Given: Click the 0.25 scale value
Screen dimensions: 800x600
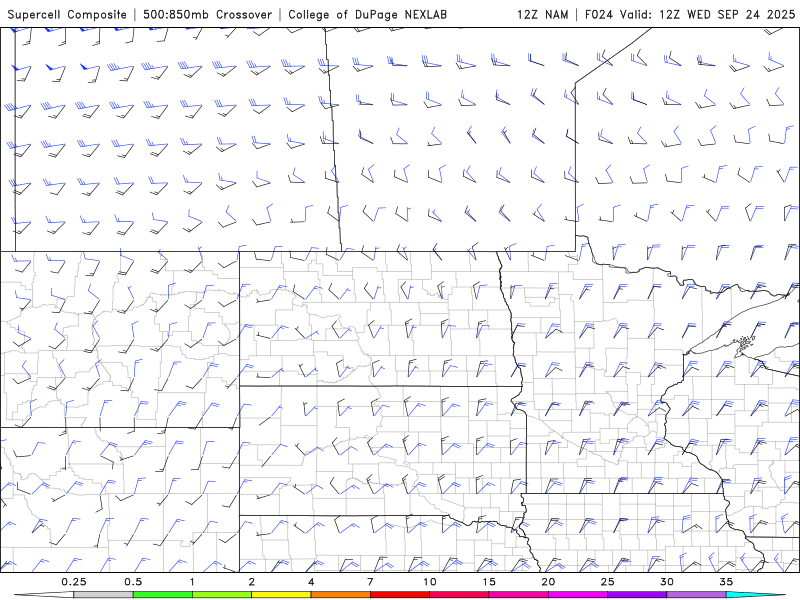Looking at the screenshot, I should pyautogui.click(x=74, y=582).
